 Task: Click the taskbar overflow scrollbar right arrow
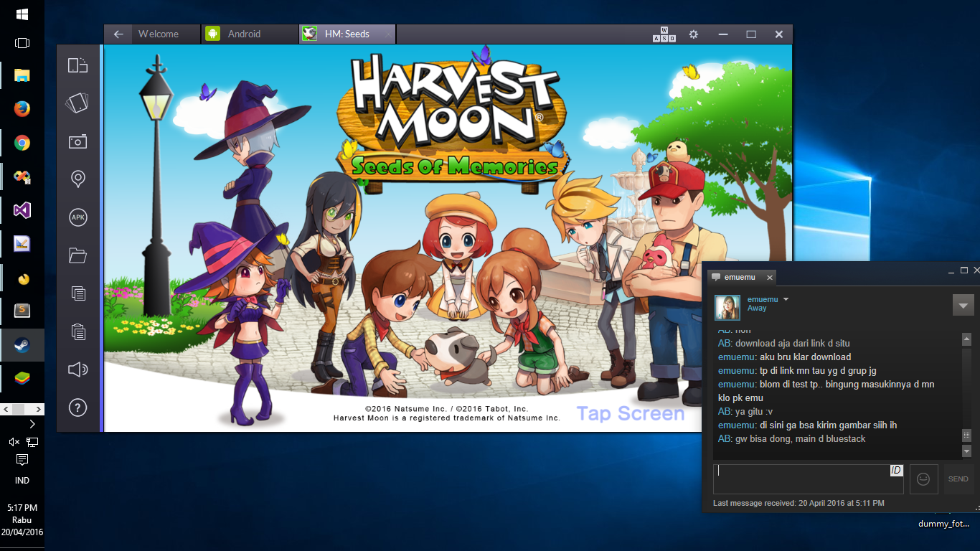(x=40, y=410)
